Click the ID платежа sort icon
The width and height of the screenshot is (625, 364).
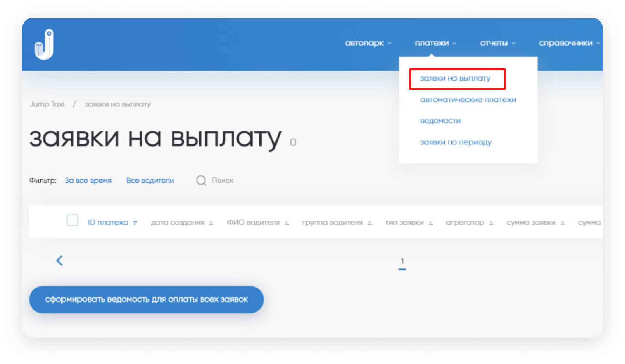pos(135,223)
